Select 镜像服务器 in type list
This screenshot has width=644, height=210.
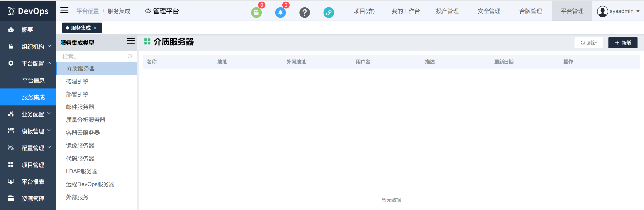click(97, 146)
